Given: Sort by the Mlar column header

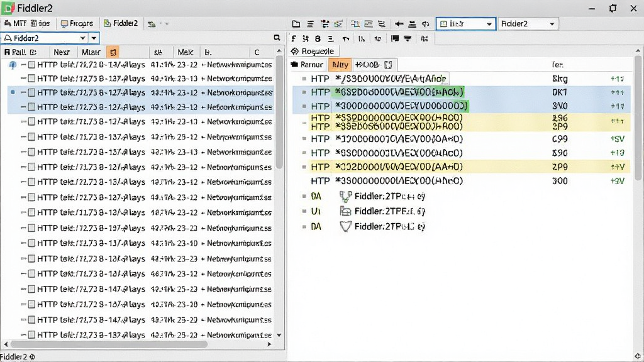Looking at the screenshot, I should [x=91, y=52].
